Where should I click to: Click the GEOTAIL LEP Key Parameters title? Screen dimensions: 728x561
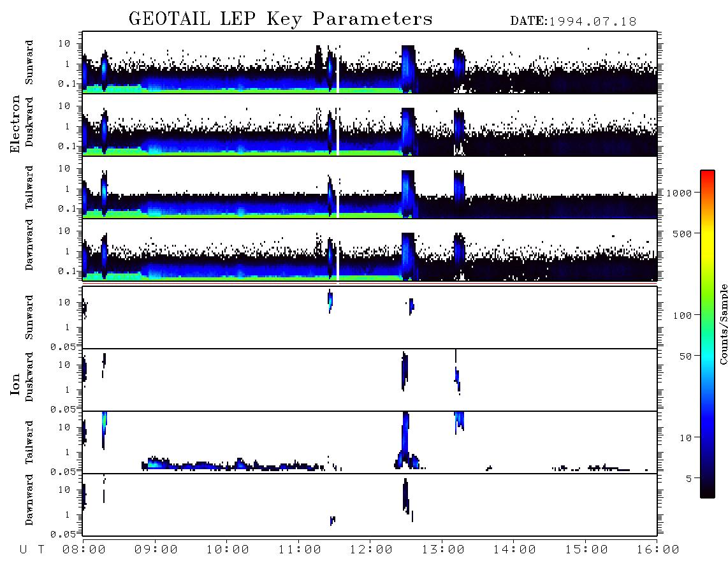(x=280, y=19)
